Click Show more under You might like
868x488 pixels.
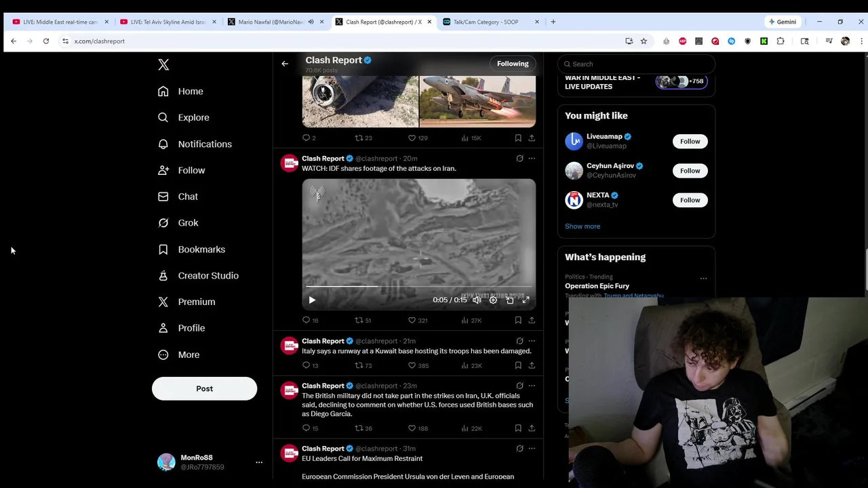[583, 226]
